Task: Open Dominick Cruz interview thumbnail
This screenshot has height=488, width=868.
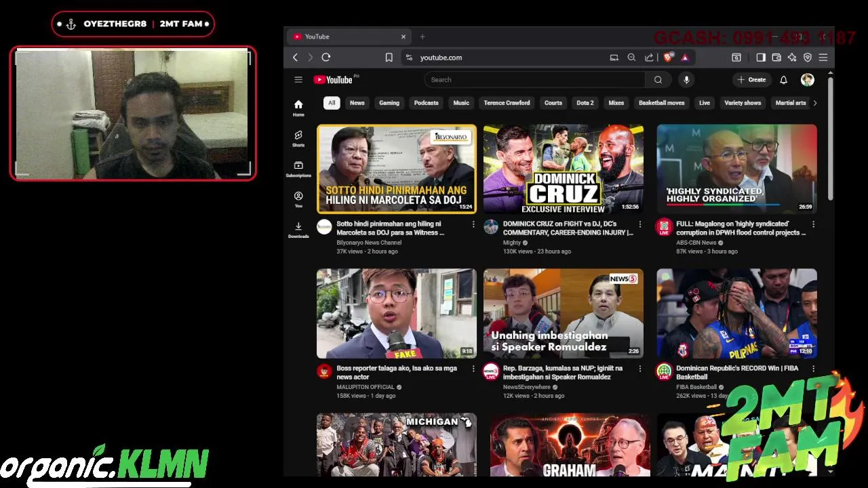Action: [x=564, y=169]
